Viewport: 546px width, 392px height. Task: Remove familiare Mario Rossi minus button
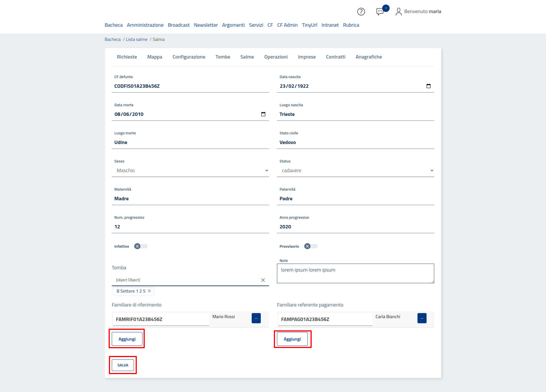coord(256,318)
